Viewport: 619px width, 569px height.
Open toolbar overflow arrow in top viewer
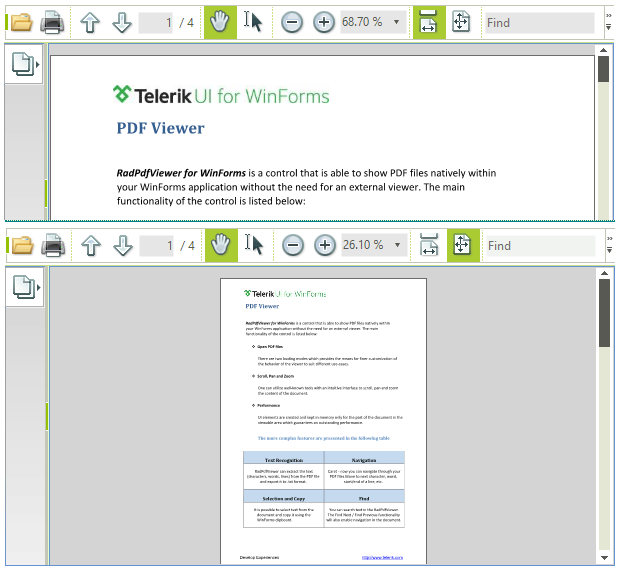coord(608,22)
